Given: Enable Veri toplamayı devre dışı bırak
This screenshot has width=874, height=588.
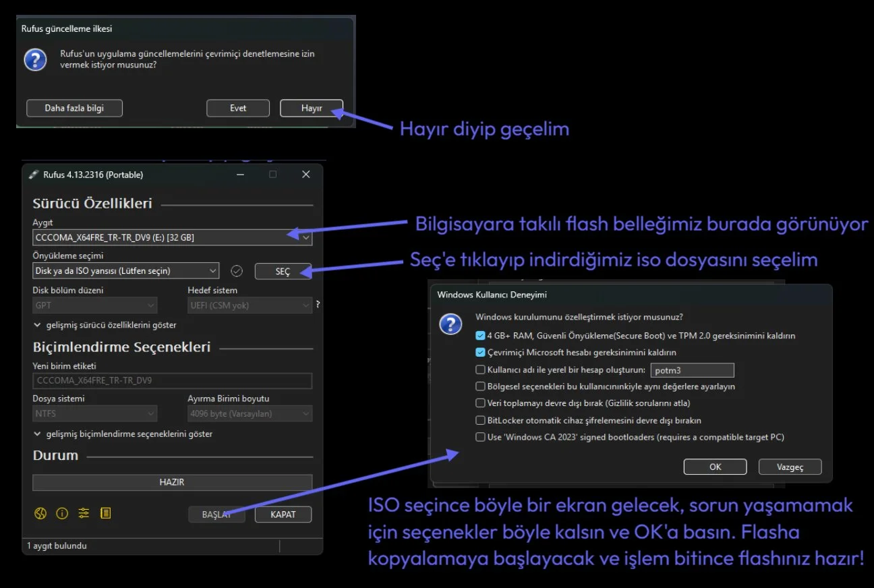Looking at the screenshot, I should [480, 403].
